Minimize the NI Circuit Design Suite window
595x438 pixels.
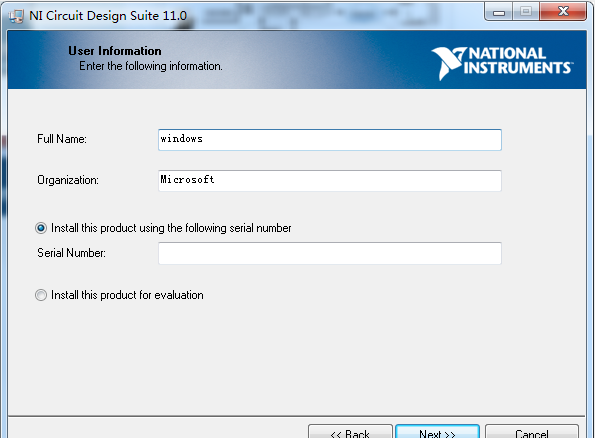click(499, 12)
